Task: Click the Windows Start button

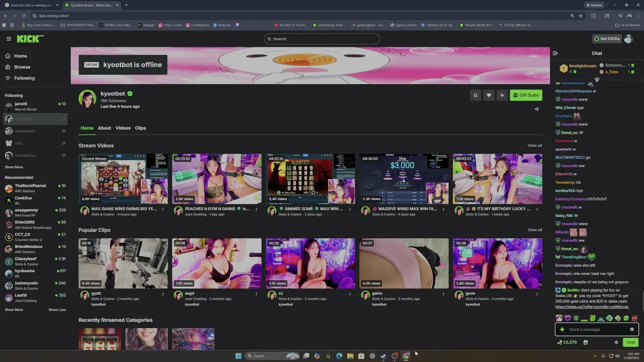Action: click(238, 356)
